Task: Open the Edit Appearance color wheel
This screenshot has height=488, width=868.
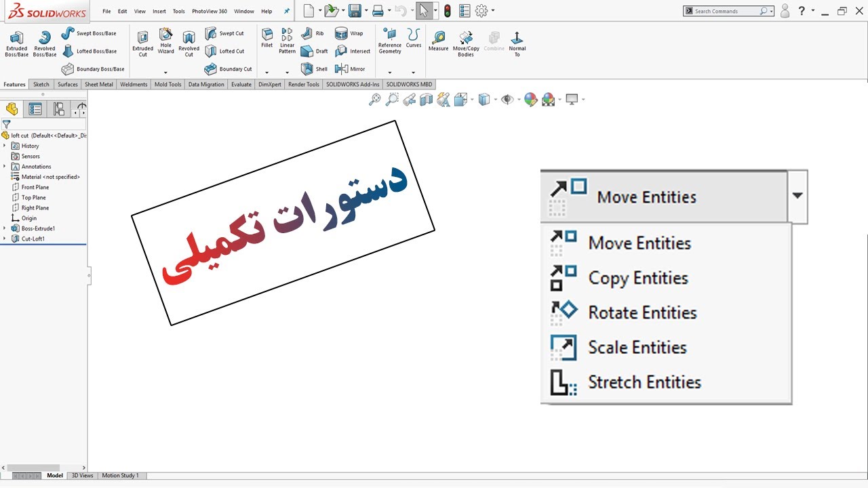Action: pyautogui.click(x=530, y=100)
